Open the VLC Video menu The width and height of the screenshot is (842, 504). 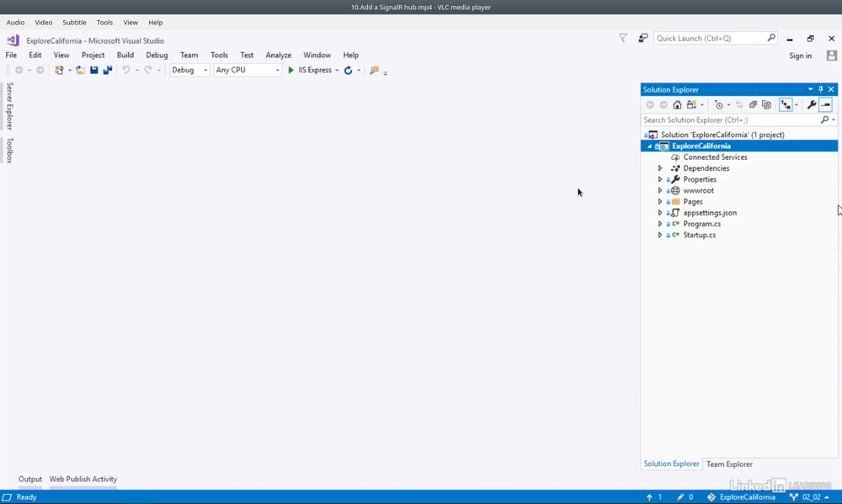click(x=44, y=23)
